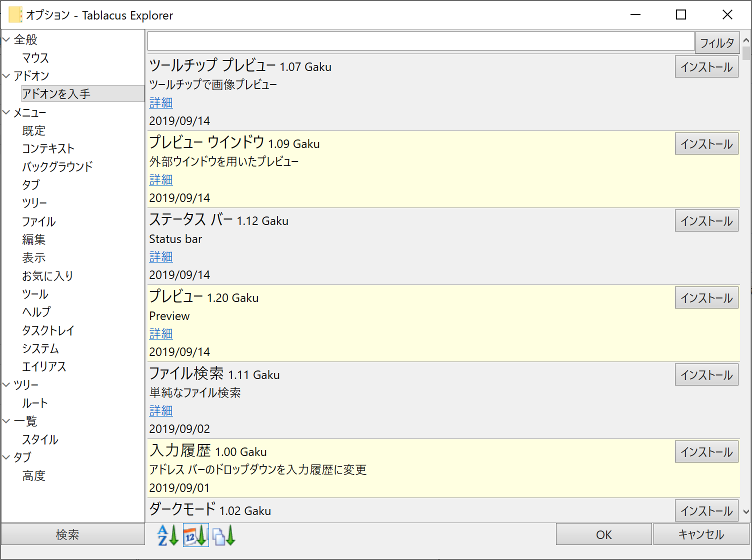Sort add-ons by date calendar icon

[x=195, y=535]
